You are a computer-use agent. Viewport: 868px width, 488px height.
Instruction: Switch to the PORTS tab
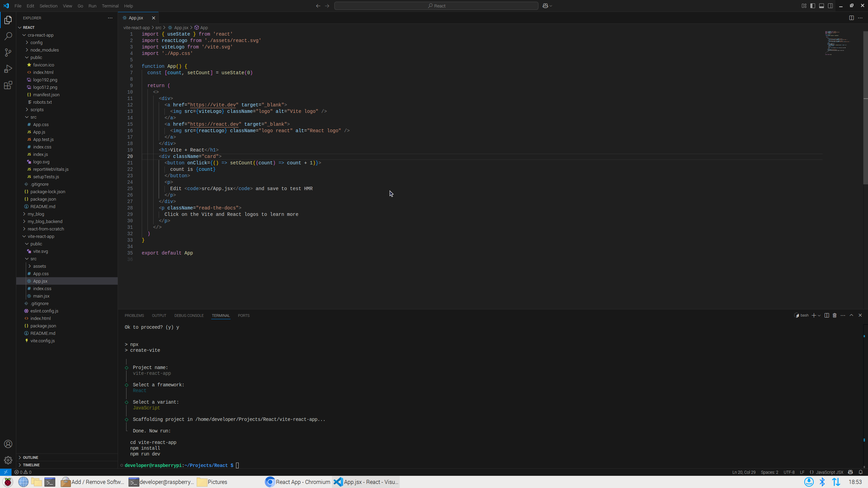244,316
